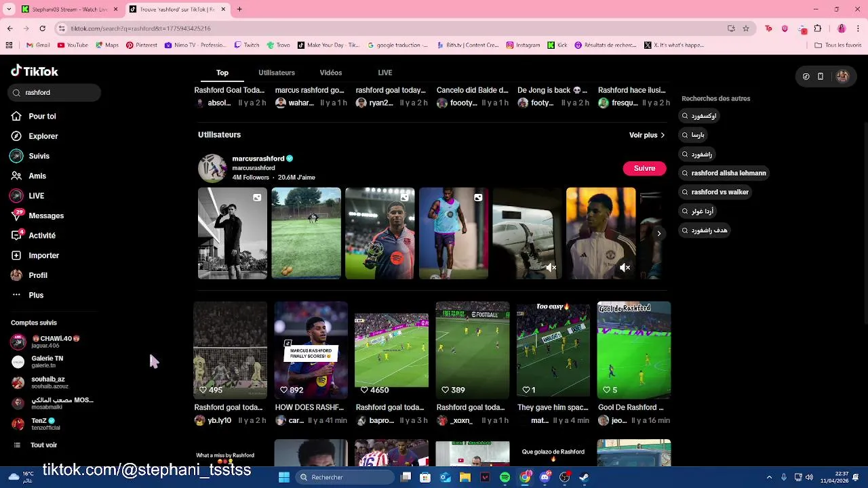Select the هدف راشفورد search suggestion

[x=705, y=230]
